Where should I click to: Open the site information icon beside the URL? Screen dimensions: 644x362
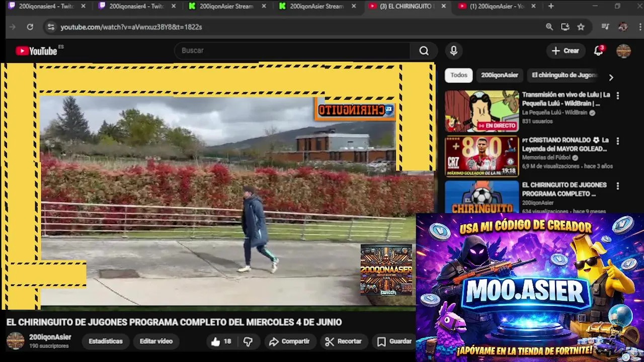click(50, 27)
